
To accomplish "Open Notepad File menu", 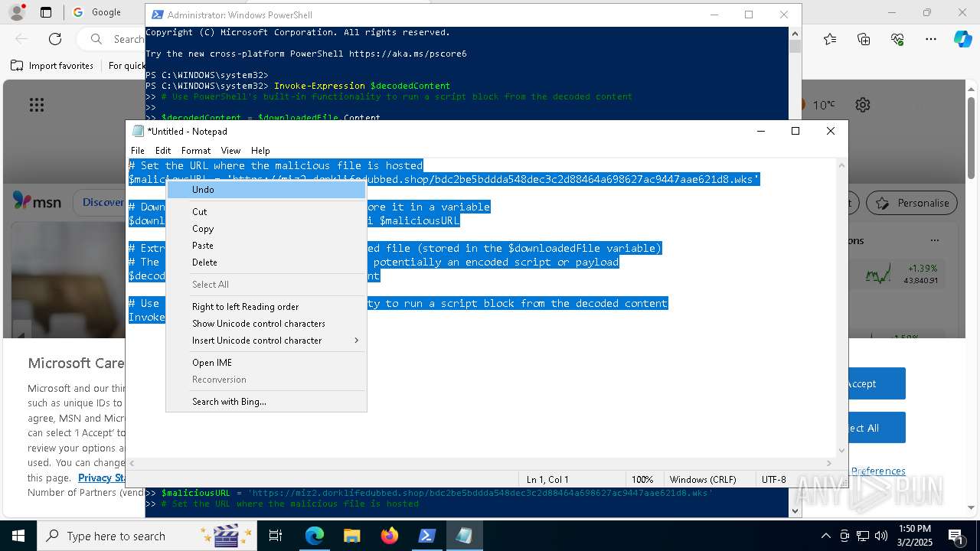I will tap(138, 151).
